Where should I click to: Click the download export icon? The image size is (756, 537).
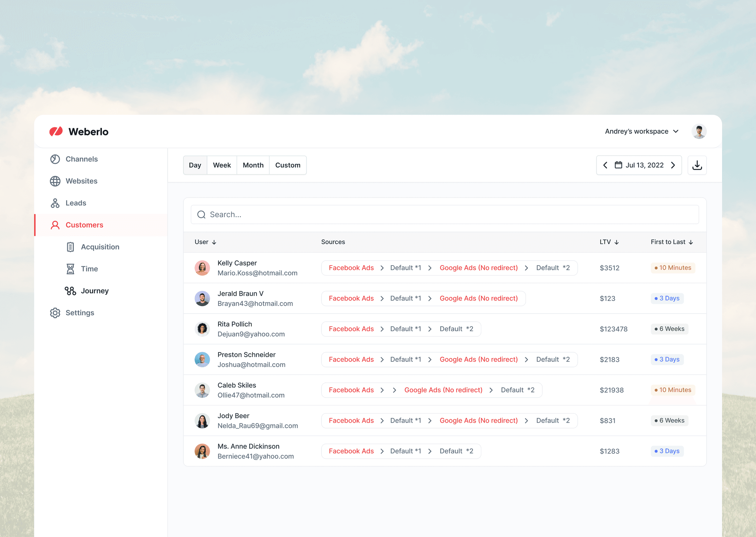click(697, 165)
